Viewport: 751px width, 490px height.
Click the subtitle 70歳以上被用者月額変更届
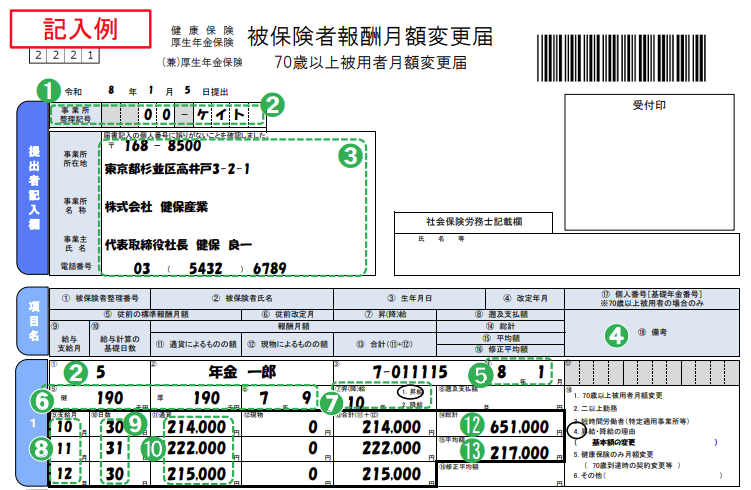370,62
